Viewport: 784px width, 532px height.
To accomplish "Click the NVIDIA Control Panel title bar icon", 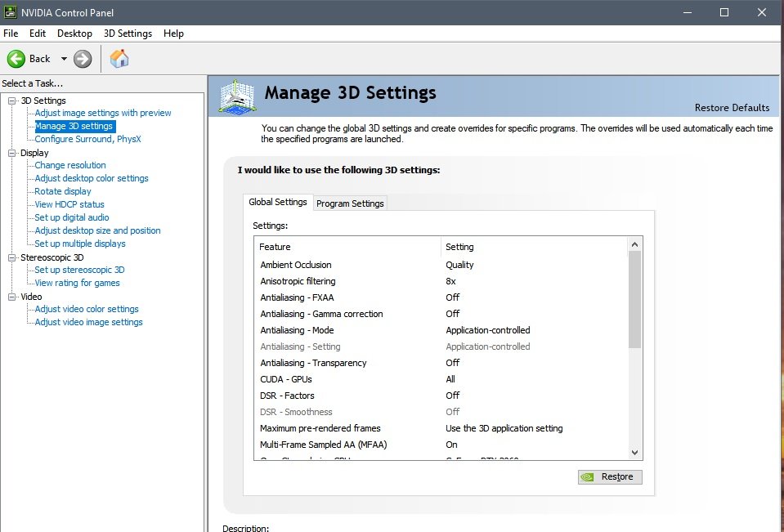I will (x=10, y=12).
